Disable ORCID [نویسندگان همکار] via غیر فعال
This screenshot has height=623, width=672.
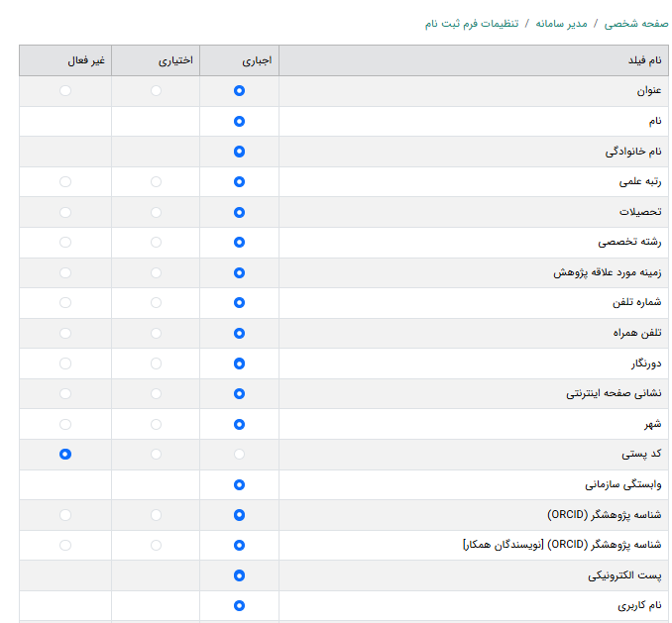click(x=65, y=545)
